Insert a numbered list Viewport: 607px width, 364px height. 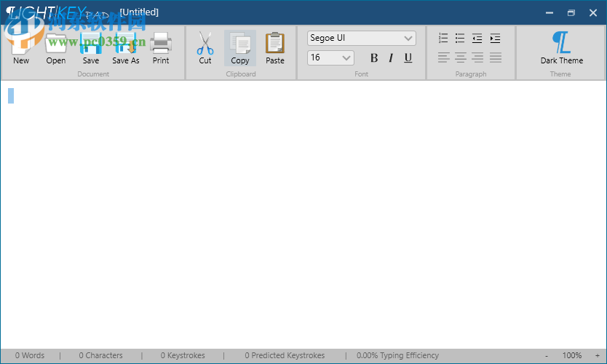[x=443, y=38]
